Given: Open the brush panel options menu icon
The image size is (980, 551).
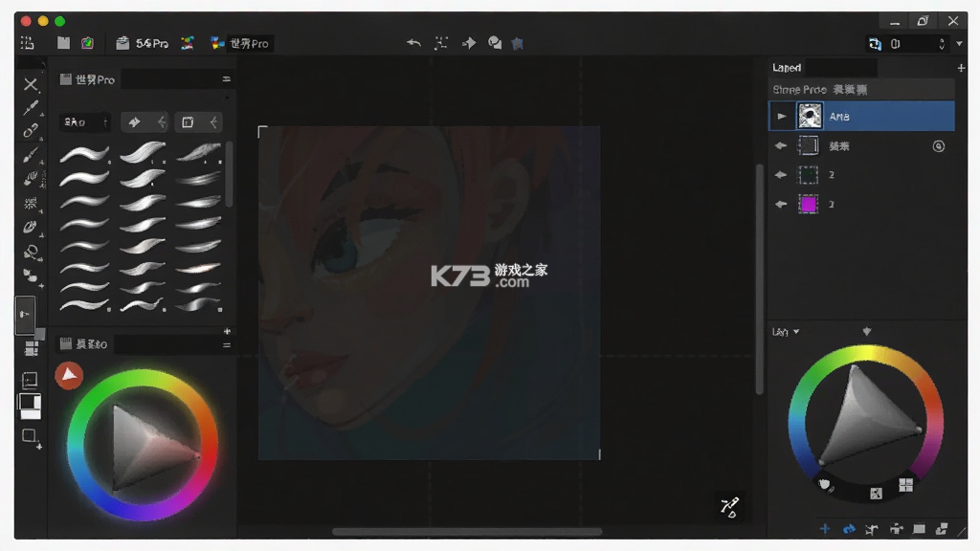Looking at the screenshot, I should tap(226, 79).
